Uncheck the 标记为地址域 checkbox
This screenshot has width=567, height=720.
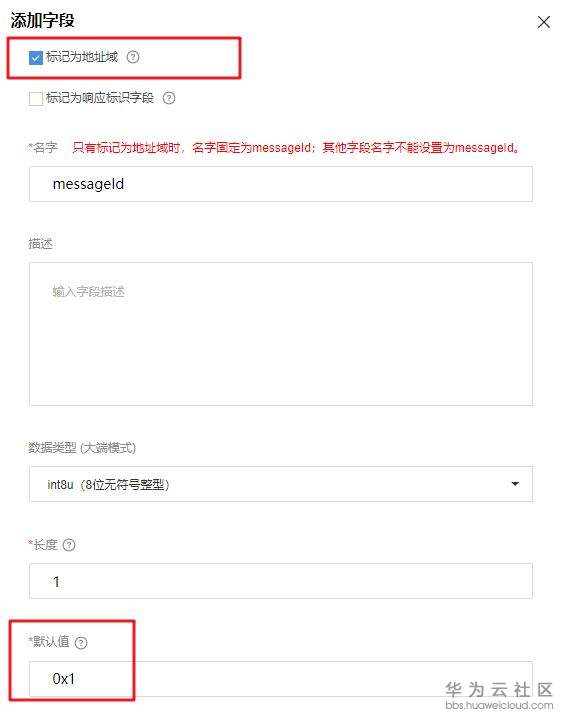pos(35,58)
